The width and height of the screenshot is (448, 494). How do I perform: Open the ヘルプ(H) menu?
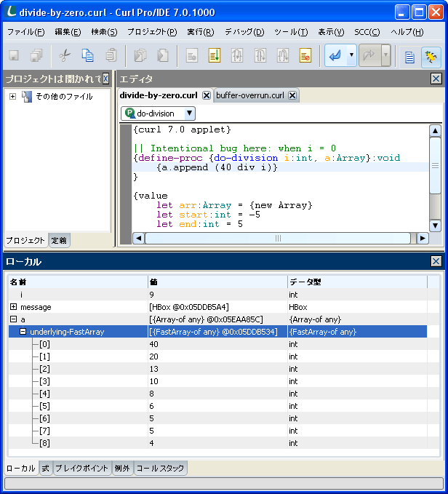407,32
